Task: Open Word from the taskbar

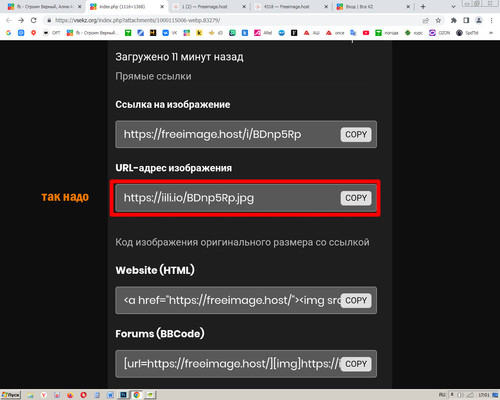Action: [110, 395]
